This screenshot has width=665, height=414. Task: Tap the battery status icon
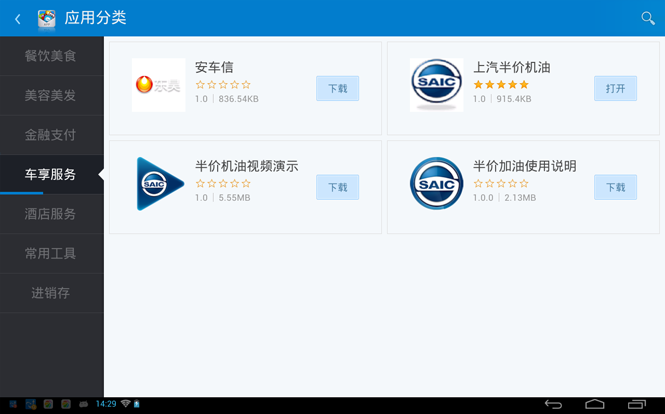click(137, 403)
